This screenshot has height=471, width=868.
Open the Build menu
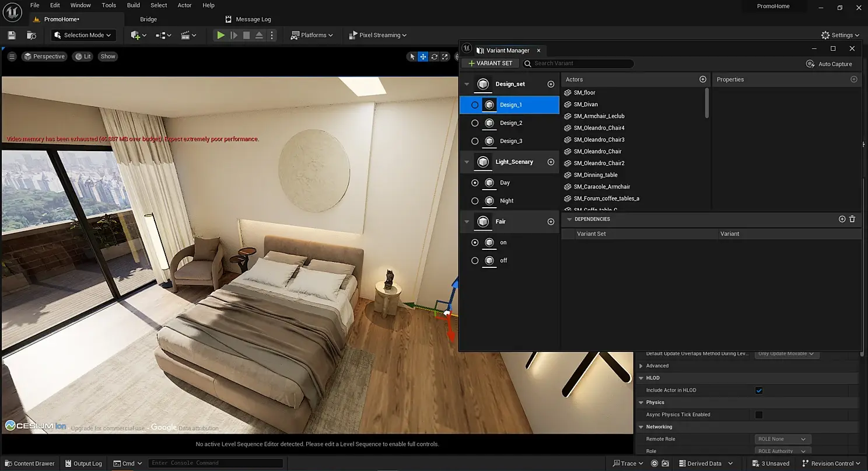click(x=133, y=5)
